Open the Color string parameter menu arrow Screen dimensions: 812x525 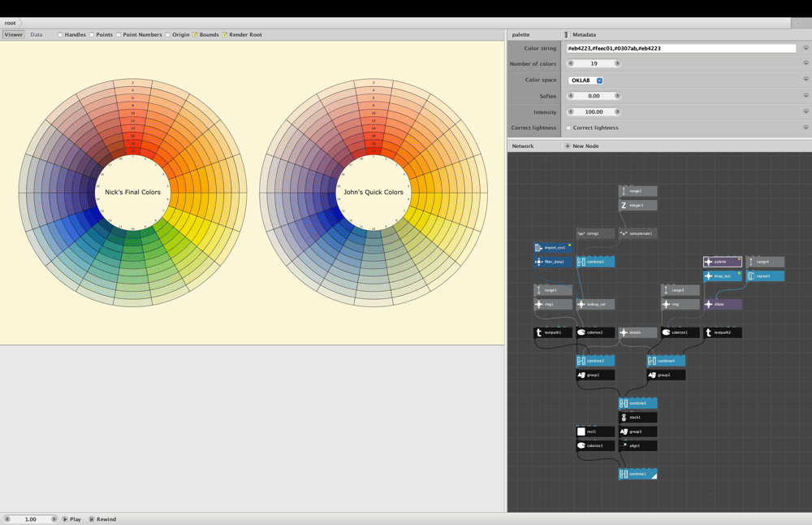[x=806, y=48]
